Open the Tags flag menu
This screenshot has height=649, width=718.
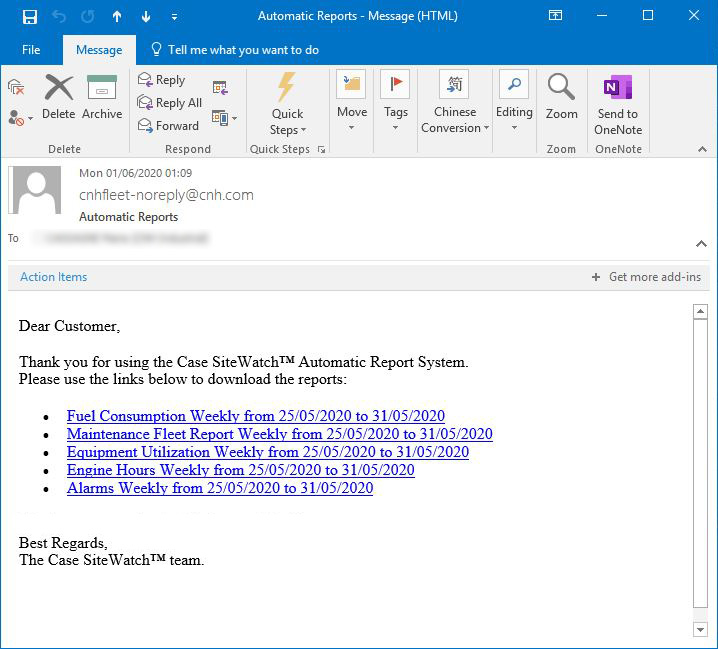click(x=396, y=100)
